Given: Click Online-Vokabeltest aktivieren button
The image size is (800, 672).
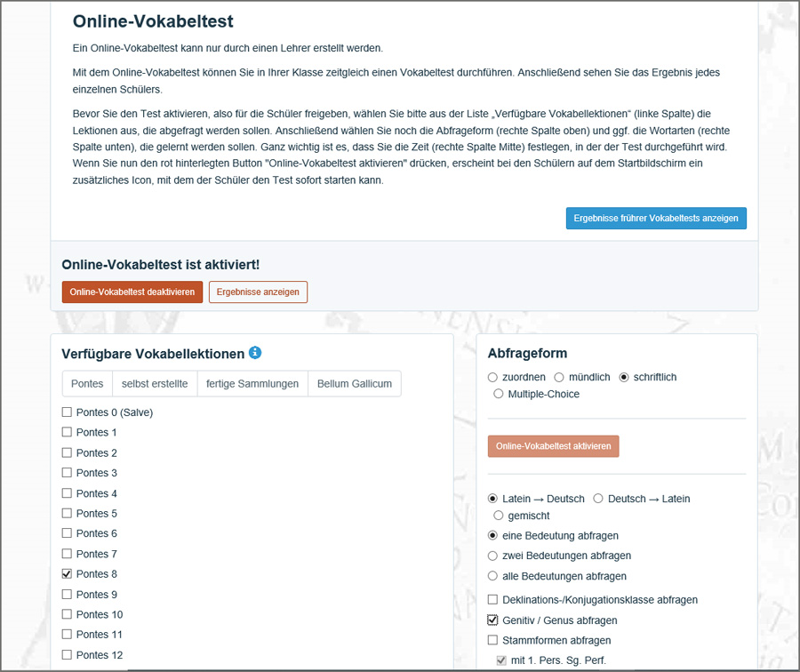Looking at the screenshot, I should click(554, 446).
